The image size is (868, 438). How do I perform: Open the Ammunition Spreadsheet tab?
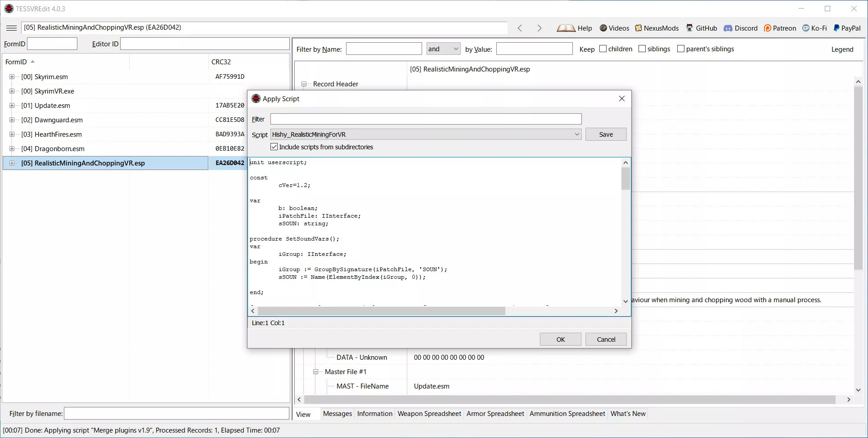pyautogui.click(x=567, y=414)
